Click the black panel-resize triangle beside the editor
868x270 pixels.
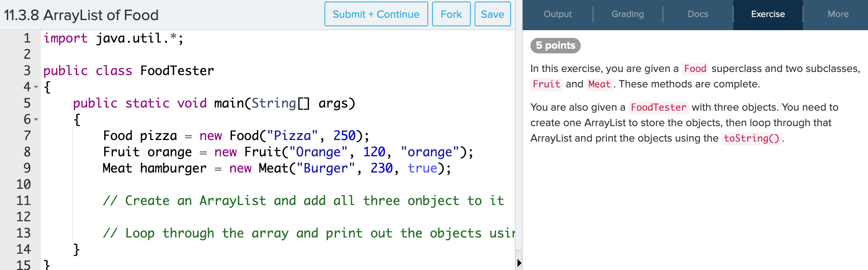point(519,263)
